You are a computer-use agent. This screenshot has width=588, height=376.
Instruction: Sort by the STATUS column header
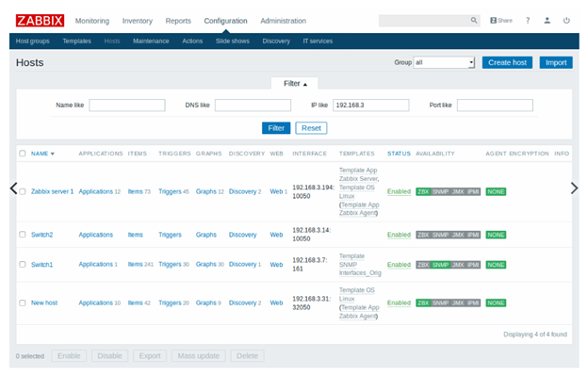(x=399, y=154)
